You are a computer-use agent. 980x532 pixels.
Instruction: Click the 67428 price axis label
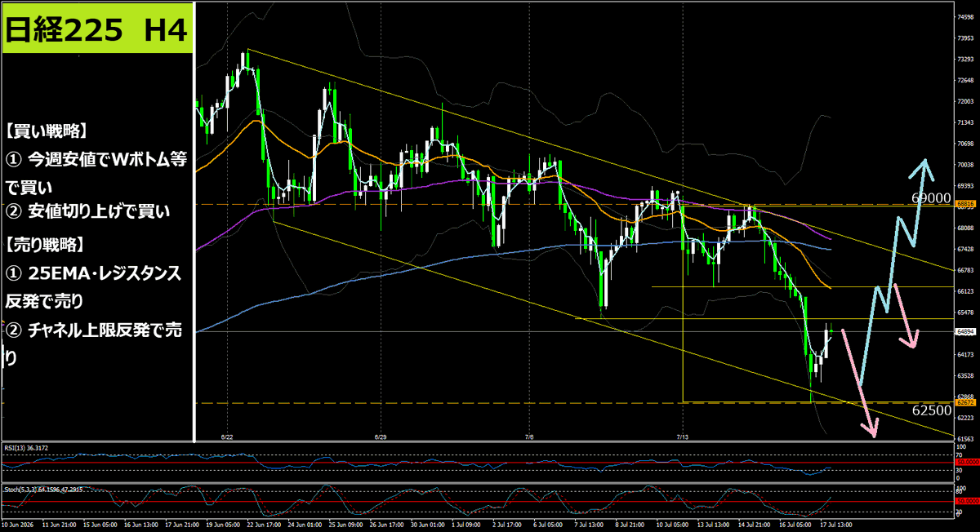click(964, 250)
